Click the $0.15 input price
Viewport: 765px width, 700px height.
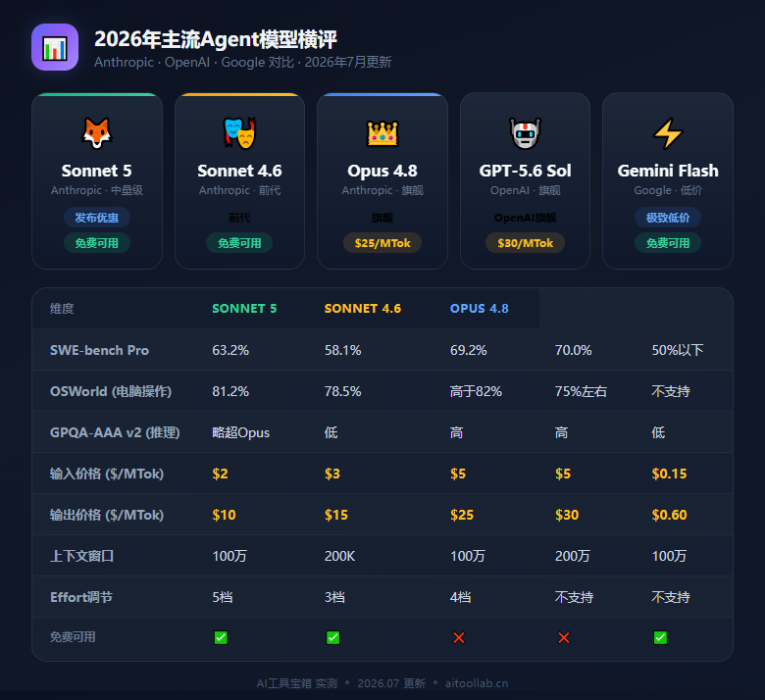coord(669,474)
